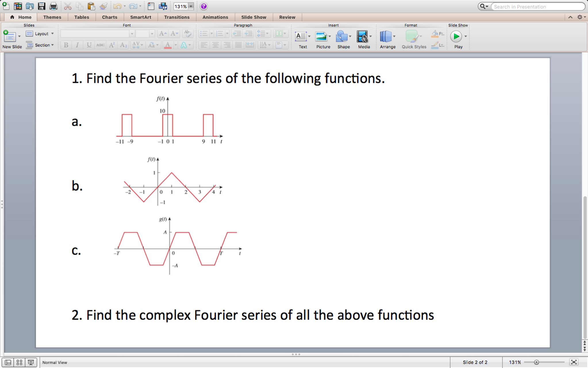This screenshot has width=588, height=368.
Task: Open the template gallery icon
Action: click(x=18, y=6)
